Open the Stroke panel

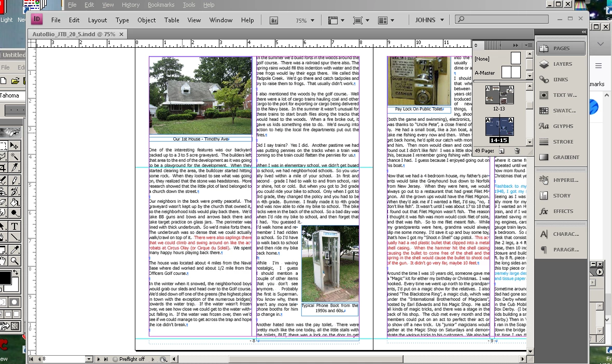coord(561,142)
